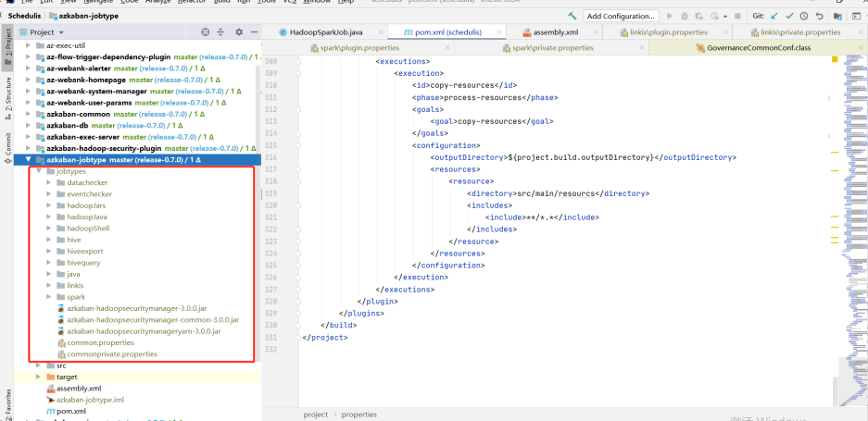Select common.properties file in the tree

[100, 342]
